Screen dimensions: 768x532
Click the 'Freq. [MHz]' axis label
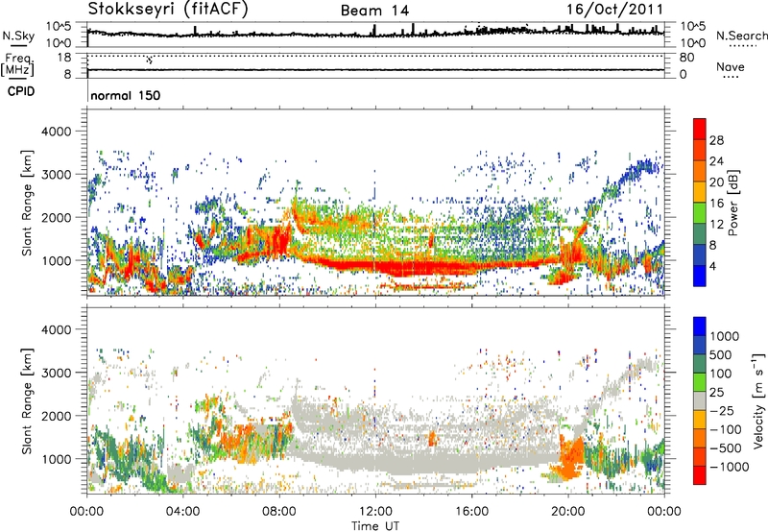pyautogui.click(x=17, y=64)
